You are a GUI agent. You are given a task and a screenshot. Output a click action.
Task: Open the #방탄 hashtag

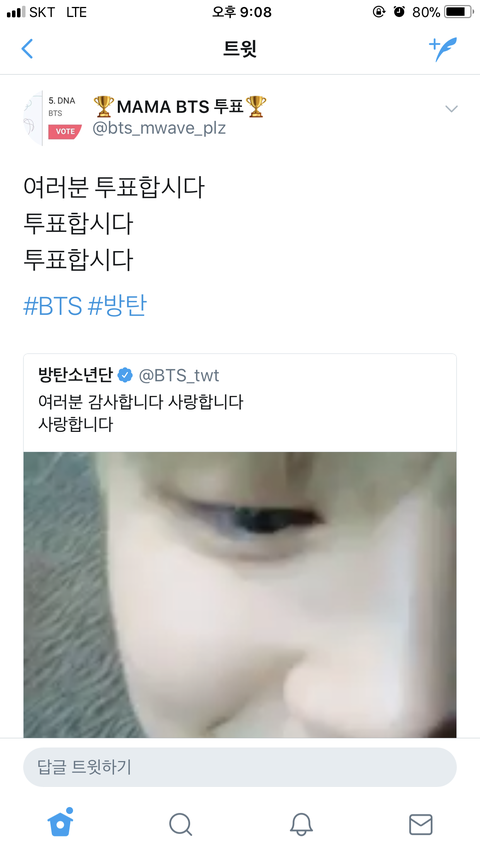pyautogui.click(x=117, y=306)
